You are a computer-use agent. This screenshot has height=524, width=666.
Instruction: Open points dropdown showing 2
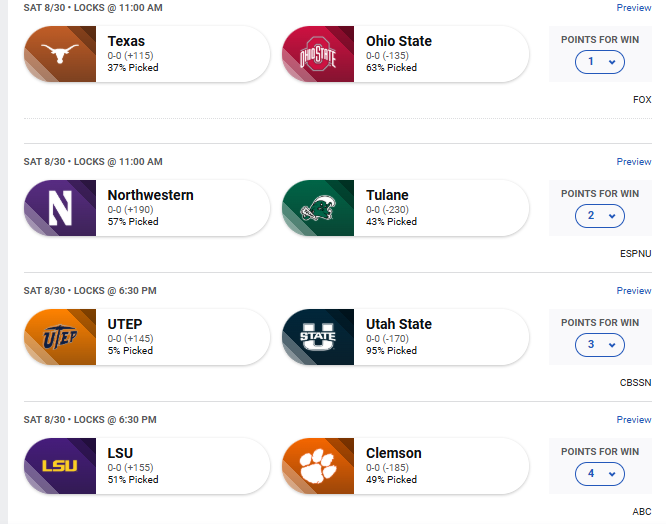(600, 216)
